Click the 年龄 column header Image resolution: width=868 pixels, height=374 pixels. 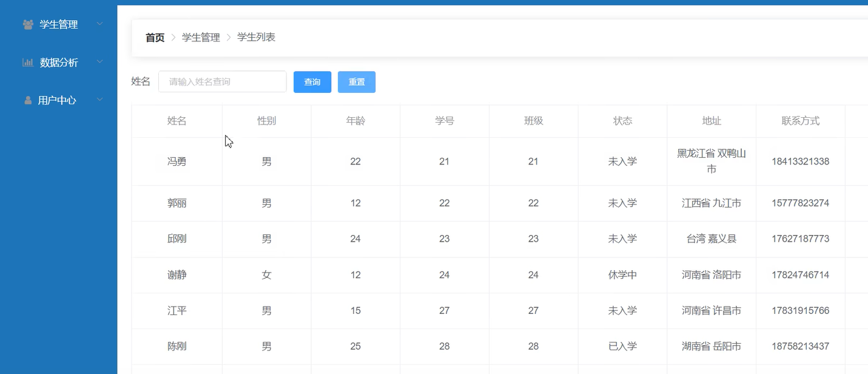(x=355, y=121)
